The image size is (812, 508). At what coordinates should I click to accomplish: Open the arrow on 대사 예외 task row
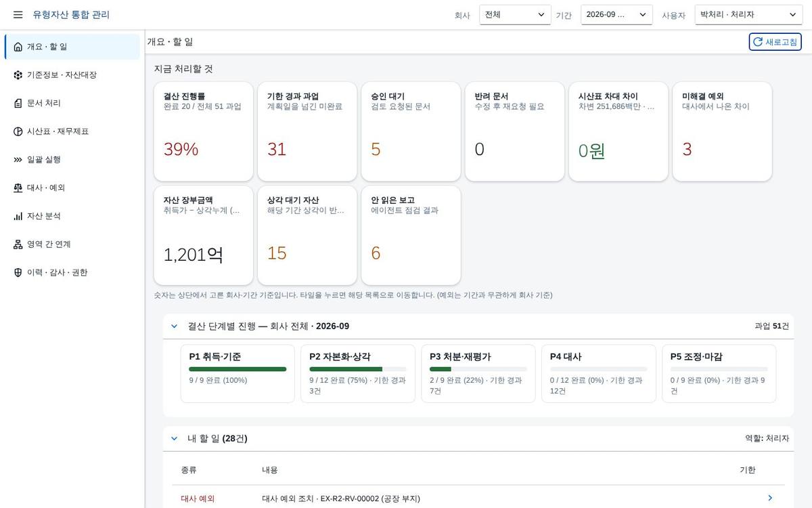(x=770, y=498)
